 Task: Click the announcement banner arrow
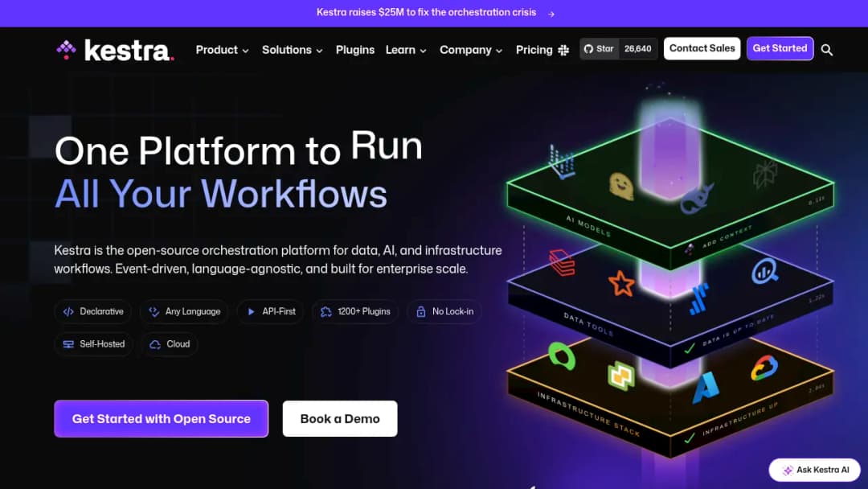click(551, 14)
